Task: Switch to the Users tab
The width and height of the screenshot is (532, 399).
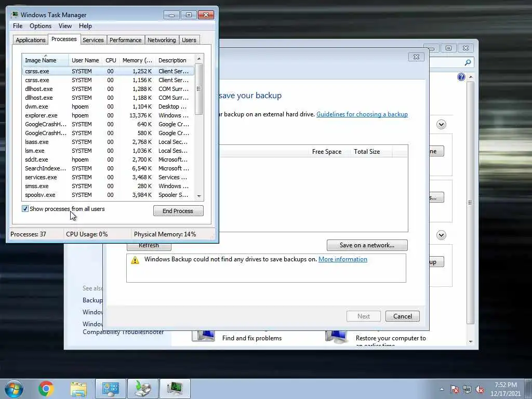Action: pos(189,40)
